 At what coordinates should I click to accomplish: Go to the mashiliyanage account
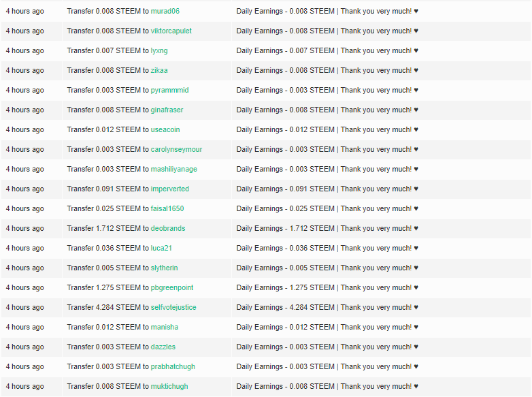(173, 169)
